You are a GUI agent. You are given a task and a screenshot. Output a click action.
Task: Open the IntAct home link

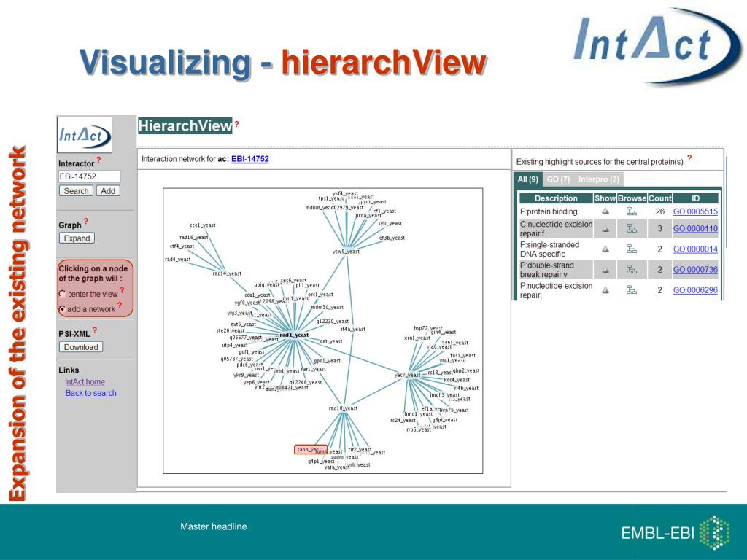click(85, 382)
